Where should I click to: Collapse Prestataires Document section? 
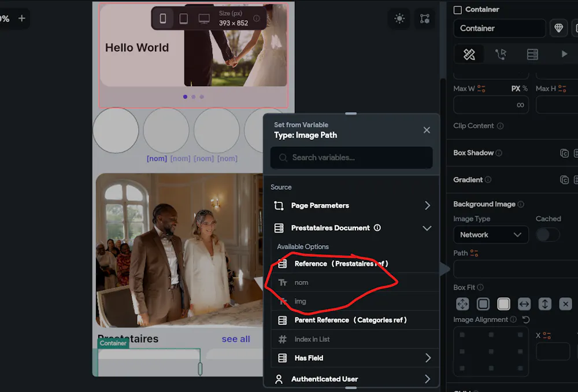click(427, 228)
